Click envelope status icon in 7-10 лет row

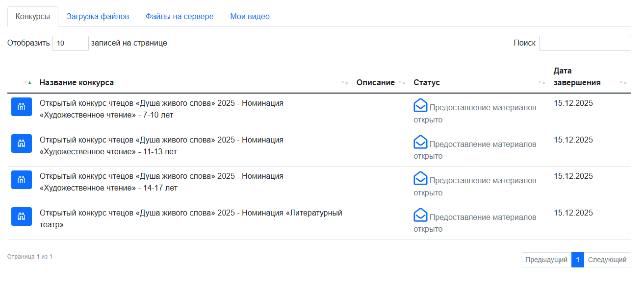click(420, 105)
